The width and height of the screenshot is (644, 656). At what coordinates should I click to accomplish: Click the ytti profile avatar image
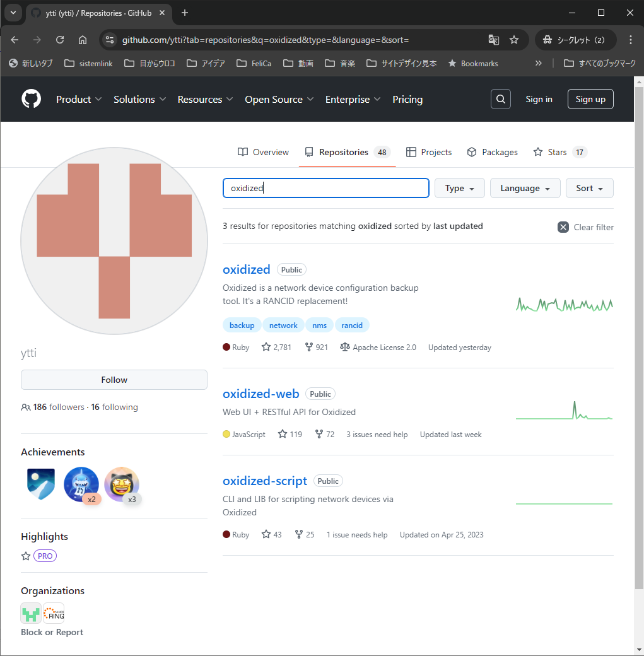(x=114, y=241)
